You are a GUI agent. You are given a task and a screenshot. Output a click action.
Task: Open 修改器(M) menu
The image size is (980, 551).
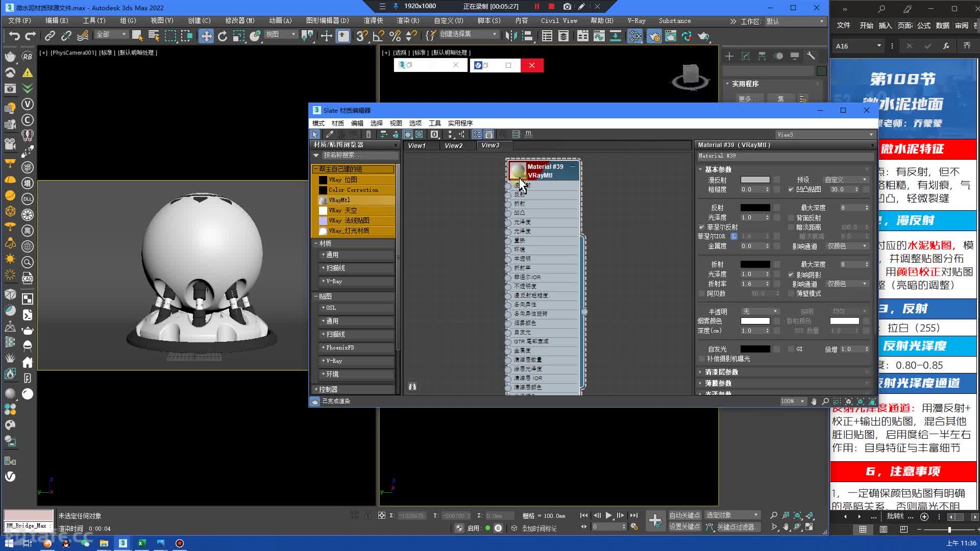(x=240, y=21)
